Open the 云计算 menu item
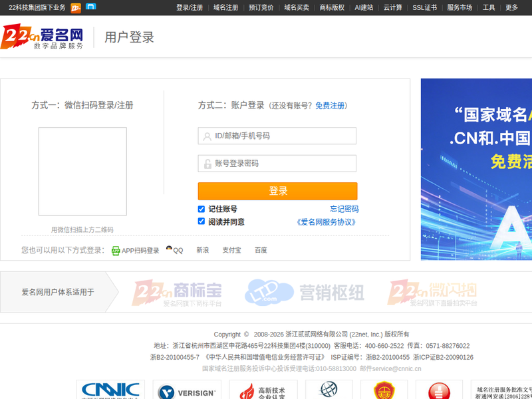The height and width of the screenshot is (399, 532). click(392, 7)
